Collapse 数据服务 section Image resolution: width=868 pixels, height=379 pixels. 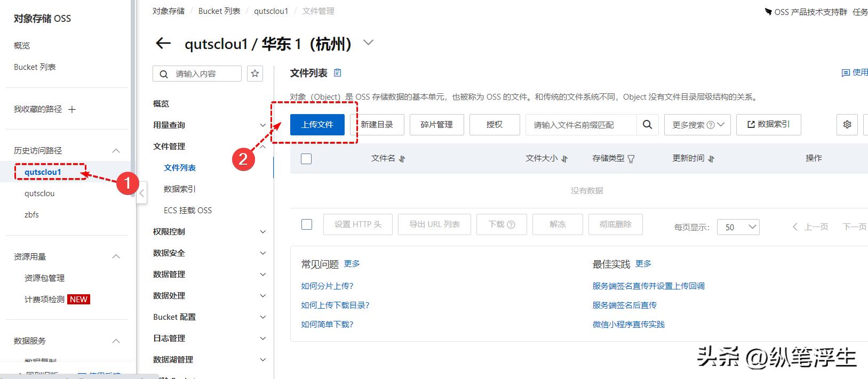pyautogui.click(x=116, y=341)
